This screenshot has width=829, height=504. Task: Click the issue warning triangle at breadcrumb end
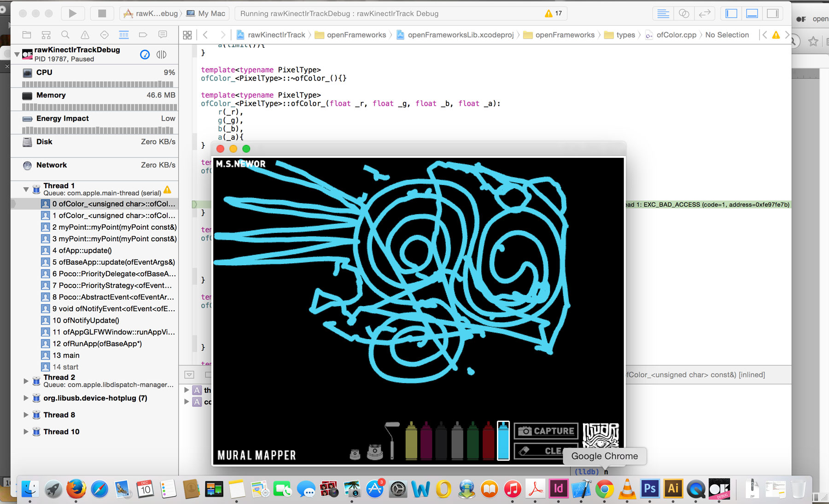[x=776, y=35]
